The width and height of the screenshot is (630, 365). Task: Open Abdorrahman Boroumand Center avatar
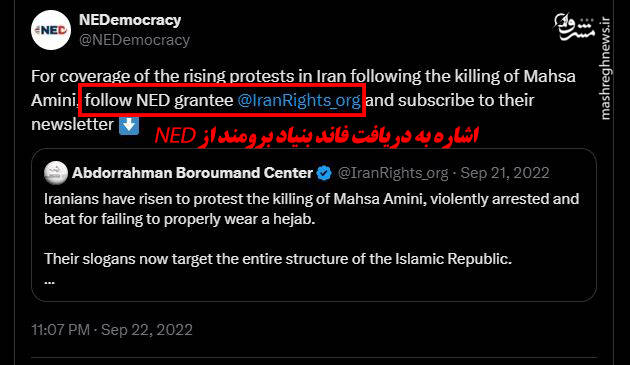click(x=56, y=173)
